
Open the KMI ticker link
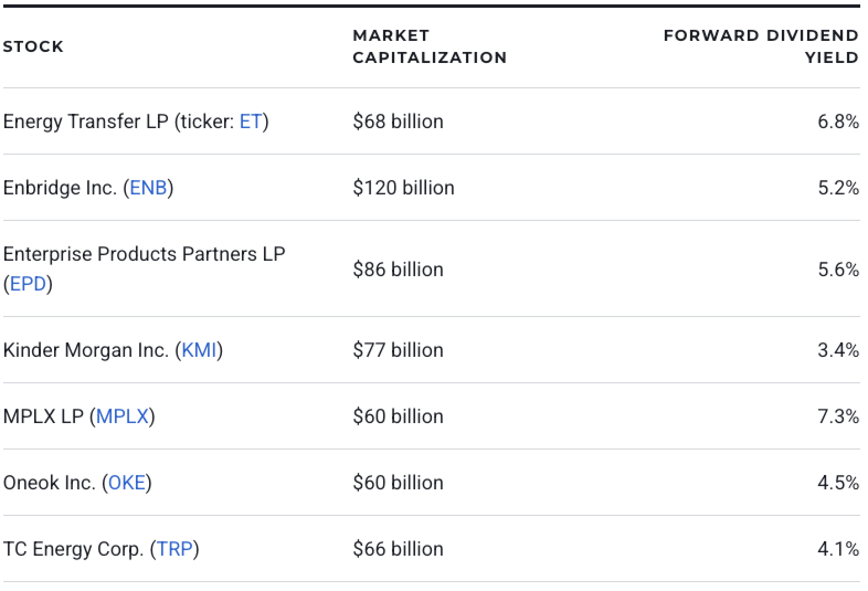coord(199,350)
